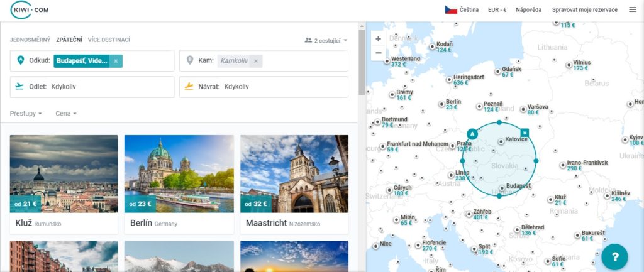Open Spravovat moje rezervace link
644x272 pixels.
click(584, 10)
